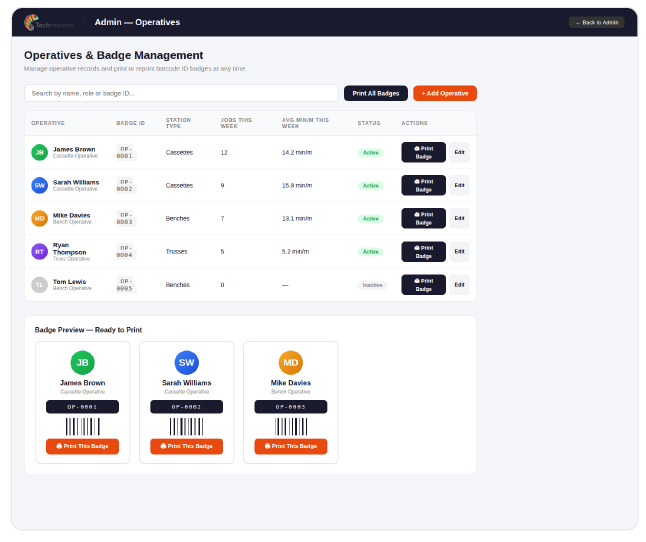Print This Badge on Sarah Williams card
This screenshot has width=646, height=542.
tap(187, 446)
